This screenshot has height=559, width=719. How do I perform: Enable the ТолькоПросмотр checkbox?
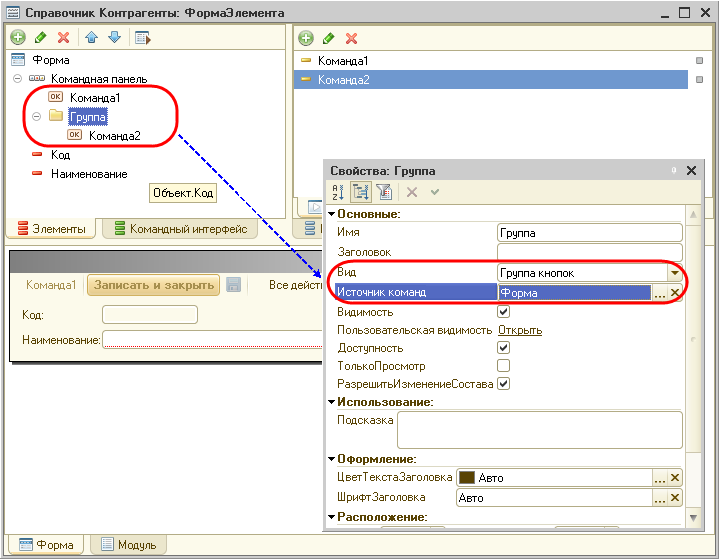[504, 366]
